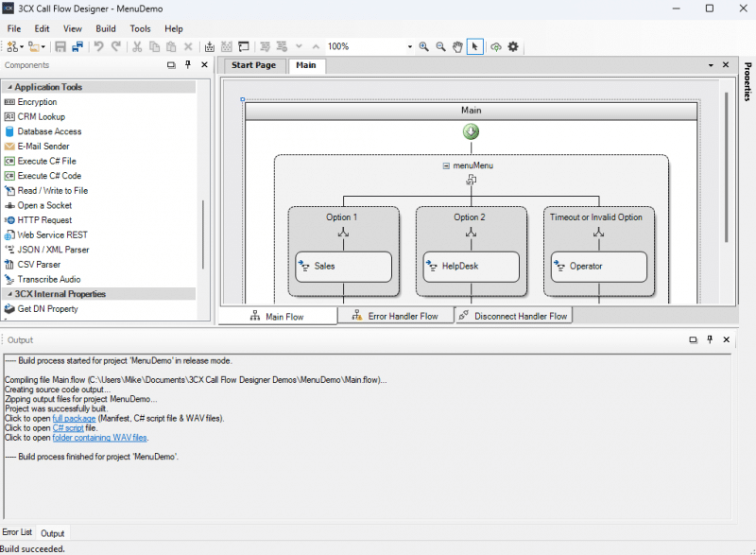This screenshot has height=555, width=756.
Task: Click the window layout toolbar icon
Action: [x=244, y=46]
